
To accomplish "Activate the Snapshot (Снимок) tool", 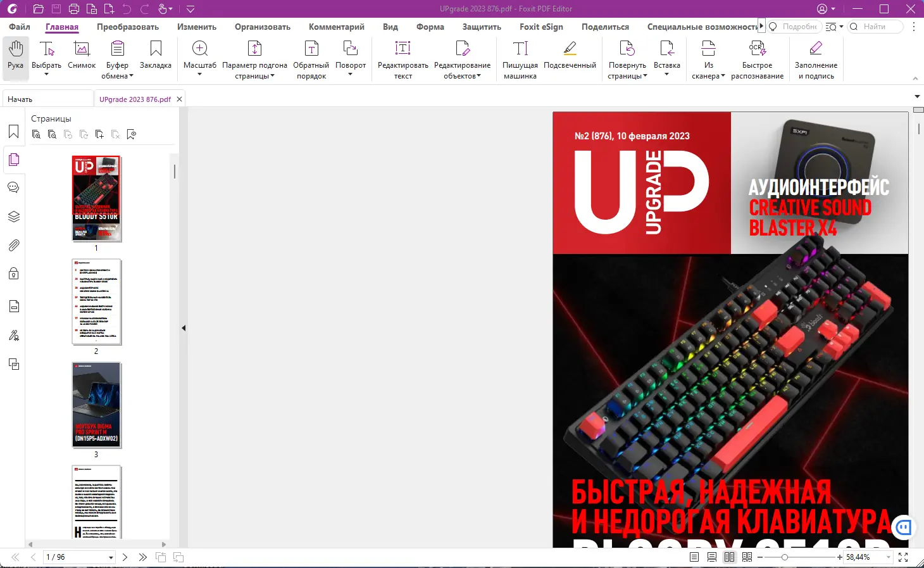I will [82, 55].
